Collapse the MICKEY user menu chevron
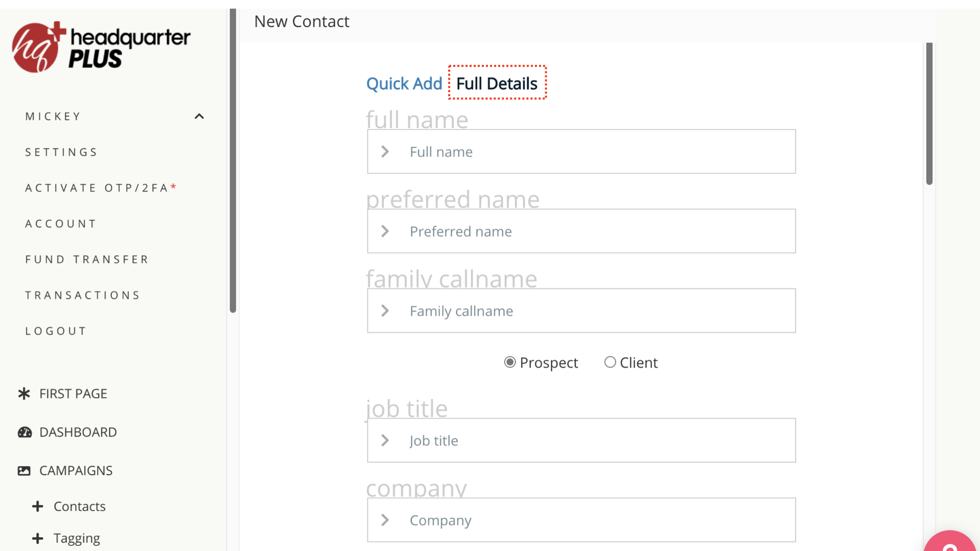 pyautogui.click(x=199, y=117)
